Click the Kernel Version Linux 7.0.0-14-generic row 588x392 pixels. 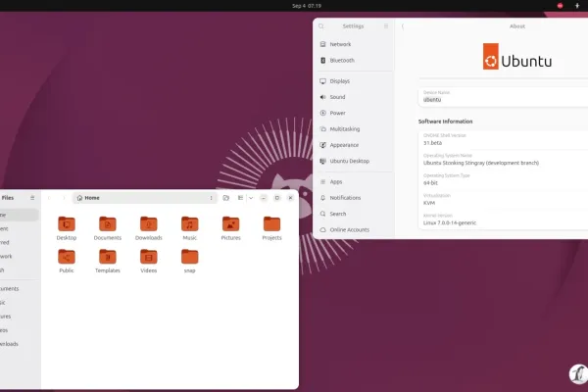click(504, 220)
